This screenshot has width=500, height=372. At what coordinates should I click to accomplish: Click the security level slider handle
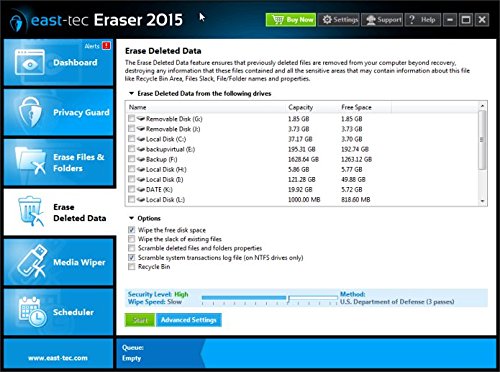point(288,299)
